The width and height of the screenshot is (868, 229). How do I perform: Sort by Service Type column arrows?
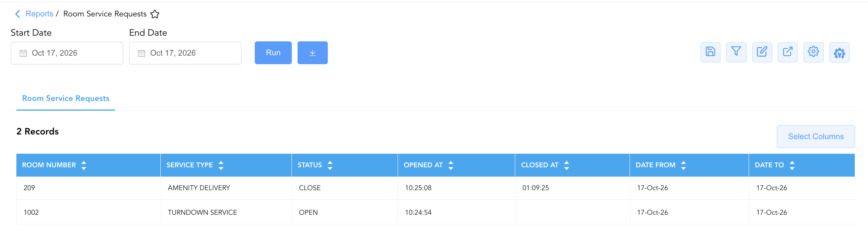(221, 165)
